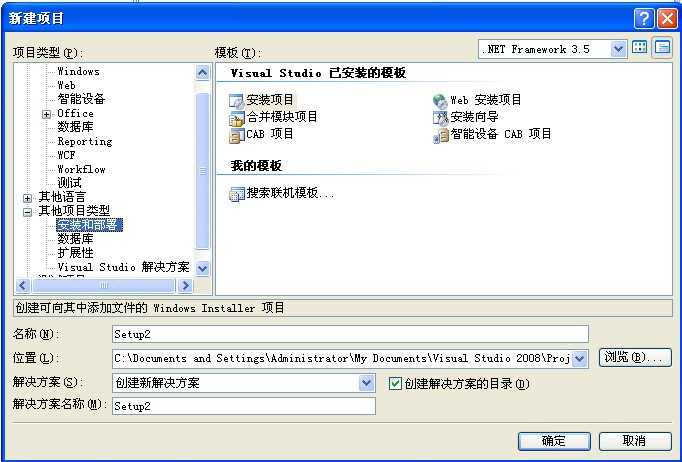Select Visual Studio 解决方案 tree item
The width and height of the screenshot is (682, 462).
(x=123, y=267)
